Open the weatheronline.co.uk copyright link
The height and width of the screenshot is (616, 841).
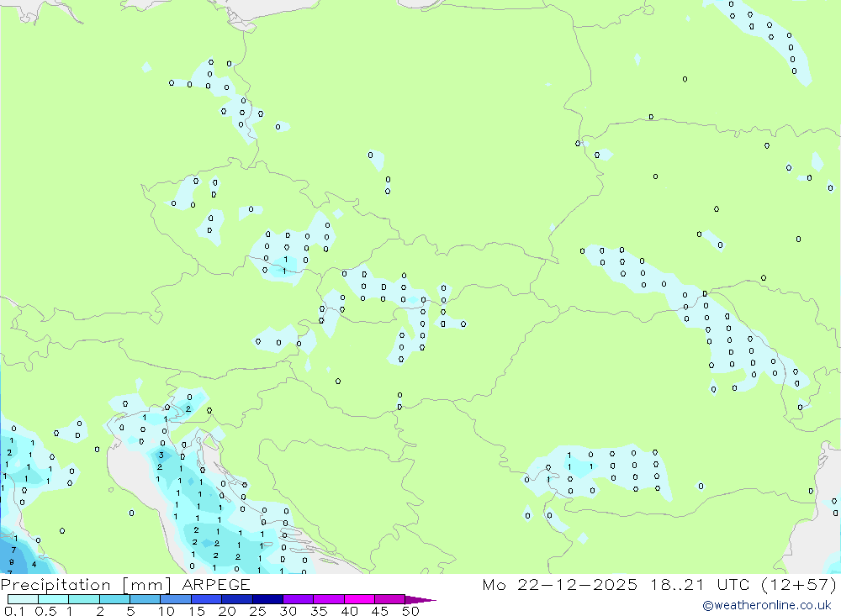[767, 605]
